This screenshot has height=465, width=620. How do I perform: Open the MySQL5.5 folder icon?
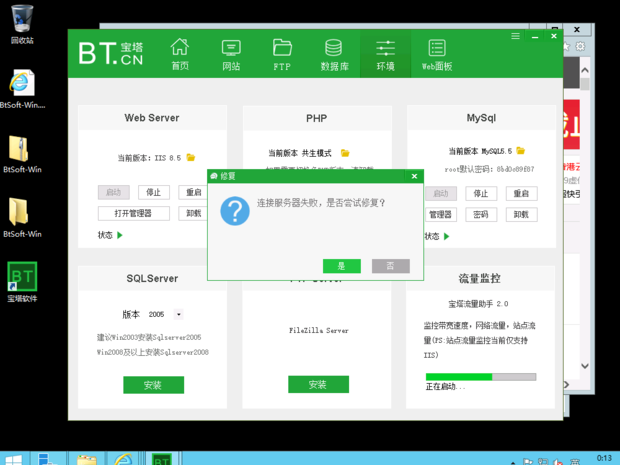(x=520, y=151)
